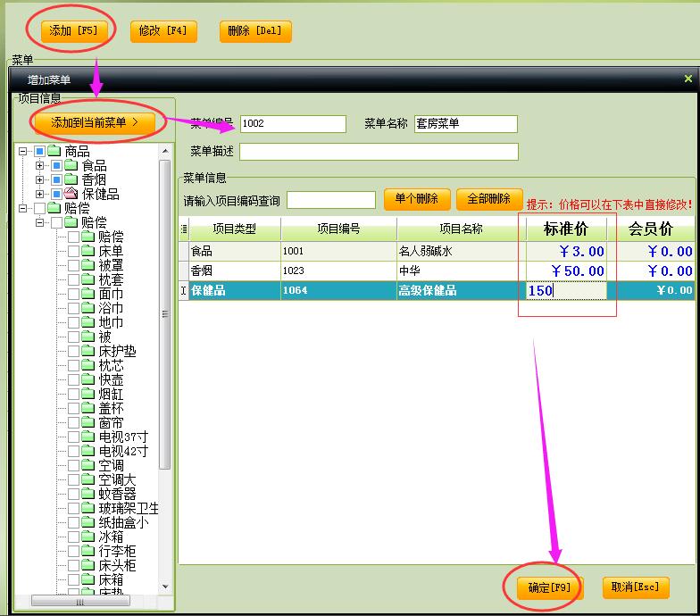Select the open 保健品 folder icon
Screen dimensions: 700x616
coord(71,194)
